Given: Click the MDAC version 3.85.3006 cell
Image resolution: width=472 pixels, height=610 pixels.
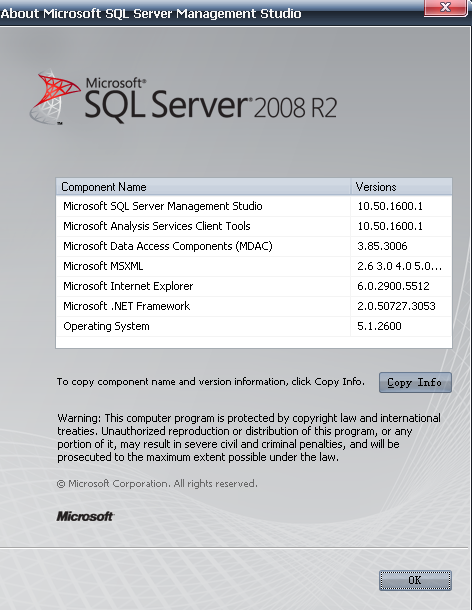Looking at the screenshot, I should pyautogui.click(x=382, y=246).
